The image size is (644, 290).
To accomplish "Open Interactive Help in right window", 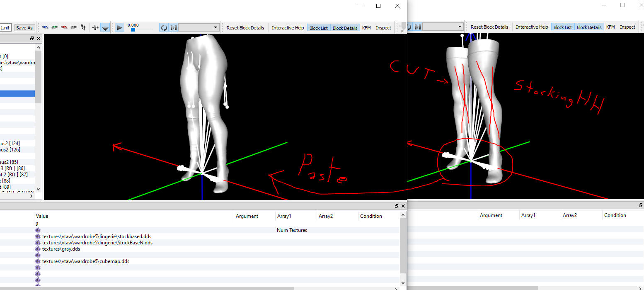I will click(532, 27).
